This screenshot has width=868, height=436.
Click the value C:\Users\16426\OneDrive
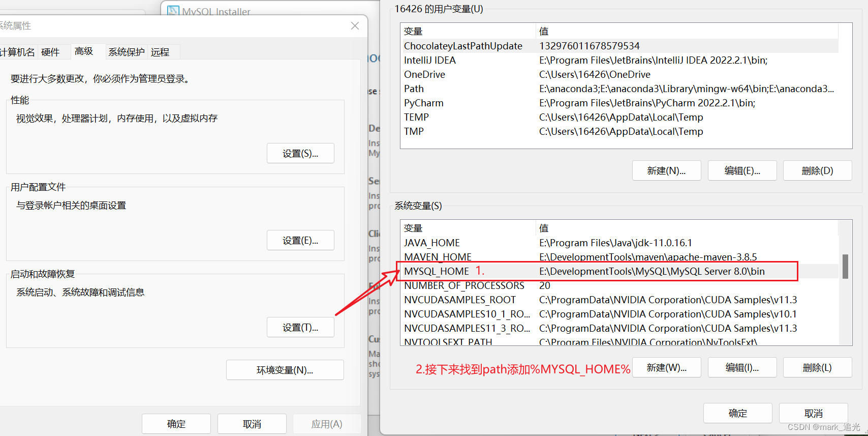[x=595, y=74]
